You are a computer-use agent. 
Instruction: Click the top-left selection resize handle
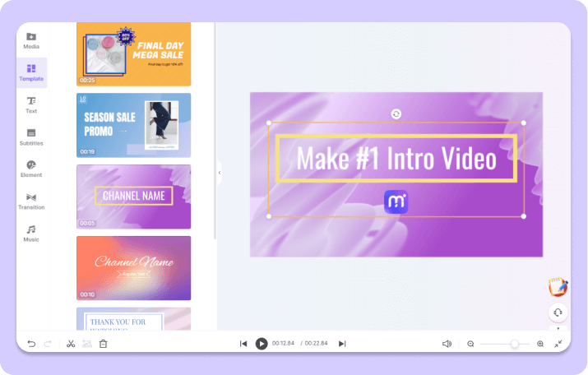tap(268, 123)
